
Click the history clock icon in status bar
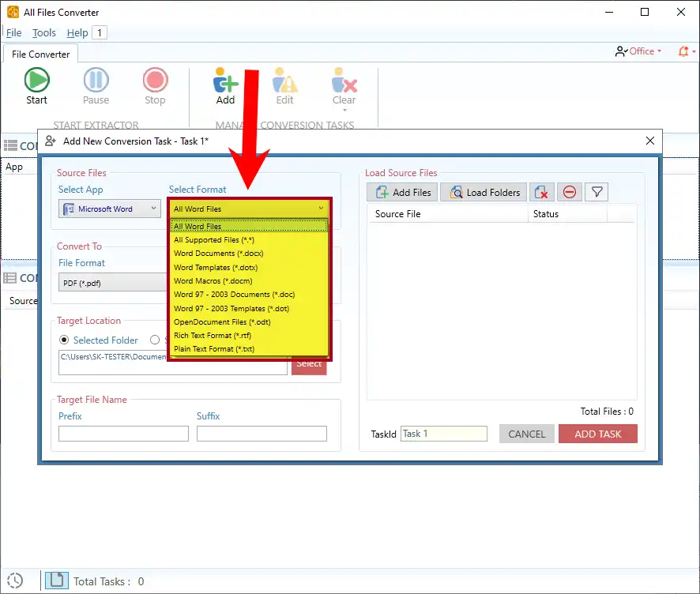click(15, 581)
